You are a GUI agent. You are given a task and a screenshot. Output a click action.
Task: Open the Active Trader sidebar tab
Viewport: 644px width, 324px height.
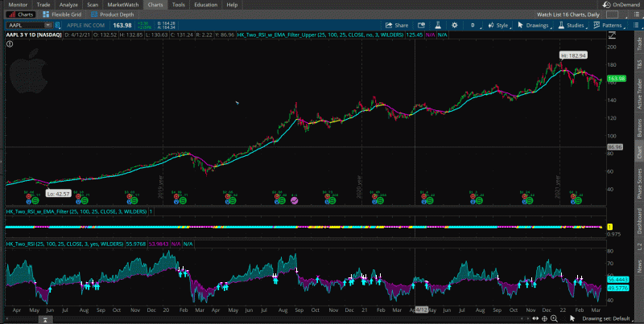[639, 92]
